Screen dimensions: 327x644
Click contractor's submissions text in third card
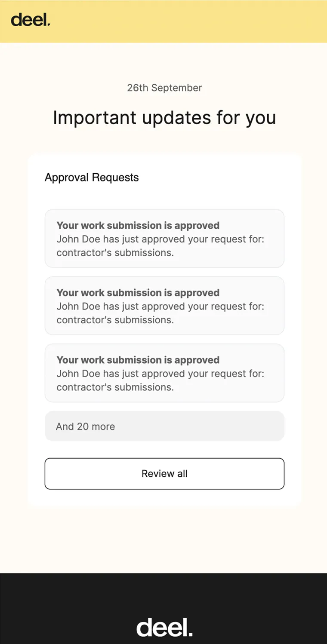[x=115, y=387]
